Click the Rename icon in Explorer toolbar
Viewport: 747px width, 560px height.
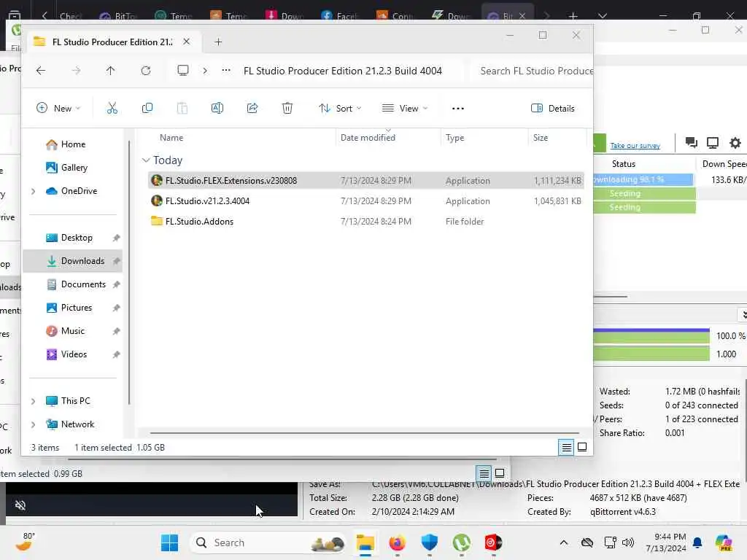[x=217, y=109]
